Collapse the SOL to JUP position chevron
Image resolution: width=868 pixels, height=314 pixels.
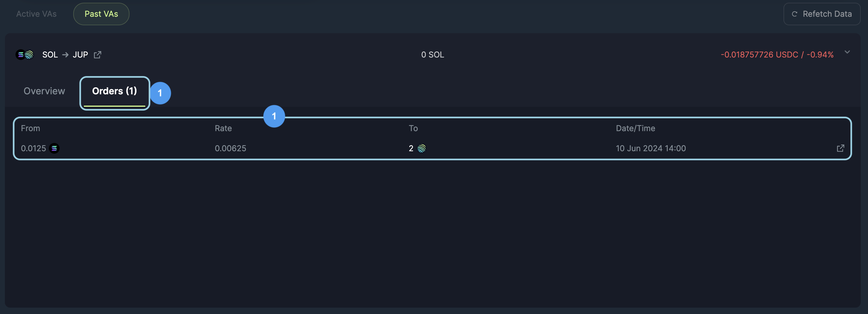tap(847, 52)
